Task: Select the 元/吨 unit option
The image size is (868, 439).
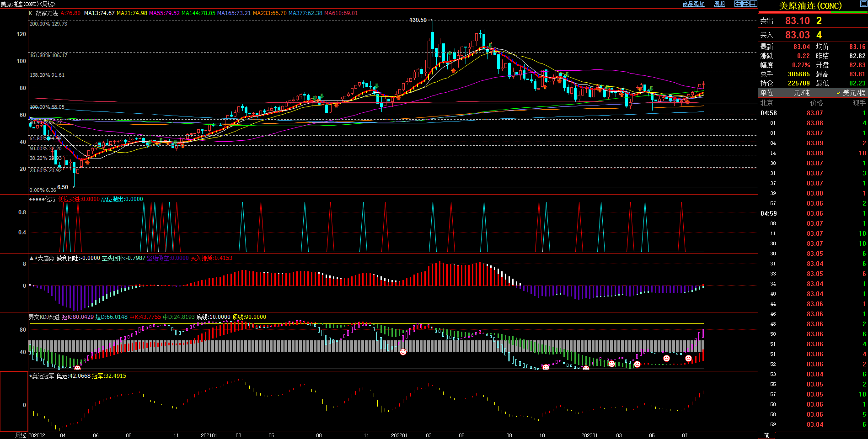Action: pos(801,93)
